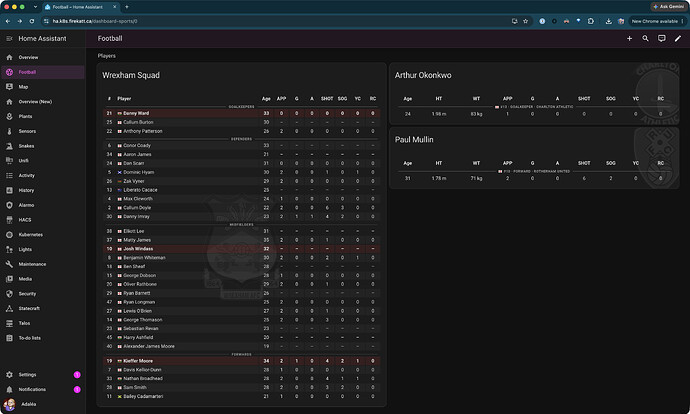Go back with the browser back arrow

point(8,21)
